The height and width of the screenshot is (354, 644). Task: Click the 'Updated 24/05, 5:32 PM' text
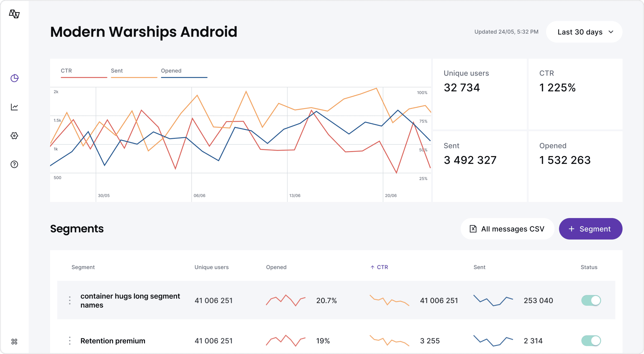(x=507, y=32)
